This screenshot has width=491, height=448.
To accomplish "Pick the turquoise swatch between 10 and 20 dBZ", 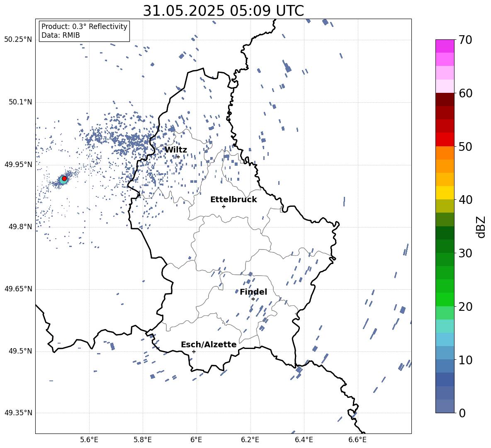I will click(445, 326).
